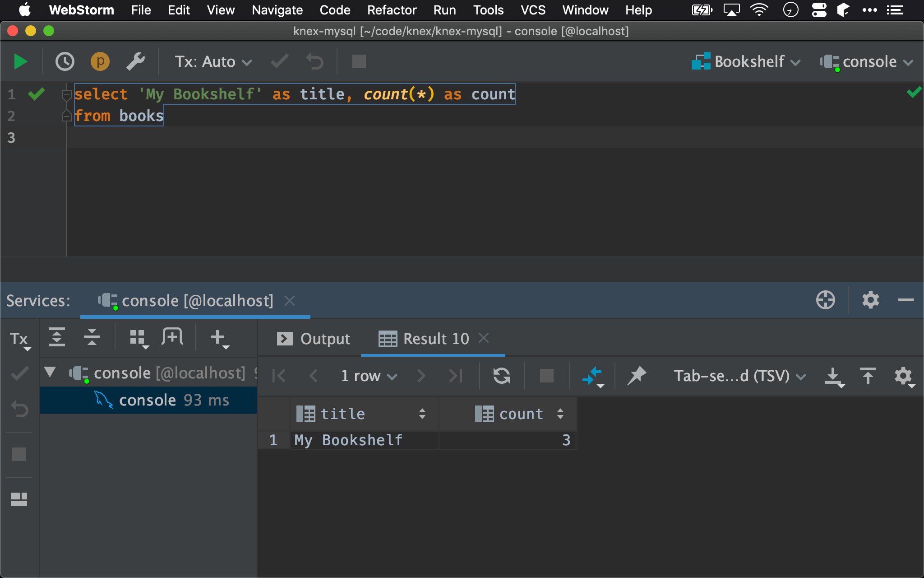Open the Tab-separated (TSV) extractor dropdown
Viewport: 924px width, 578px height.
tap(740, 376)
